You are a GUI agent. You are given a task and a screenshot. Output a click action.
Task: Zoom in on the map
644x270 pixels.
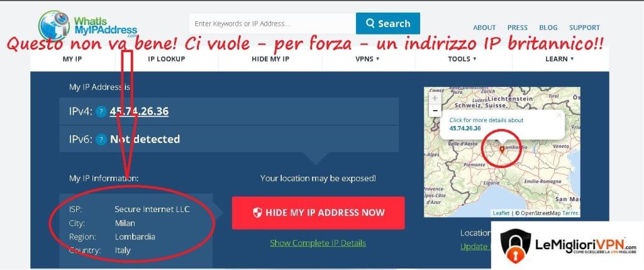435,99
